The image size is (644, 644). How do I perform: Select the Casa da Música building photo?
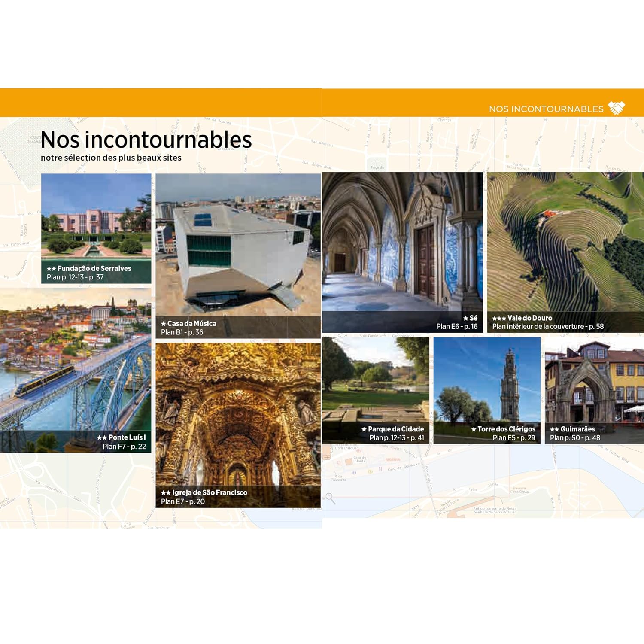pyautogui.click(x=238, y=245)
